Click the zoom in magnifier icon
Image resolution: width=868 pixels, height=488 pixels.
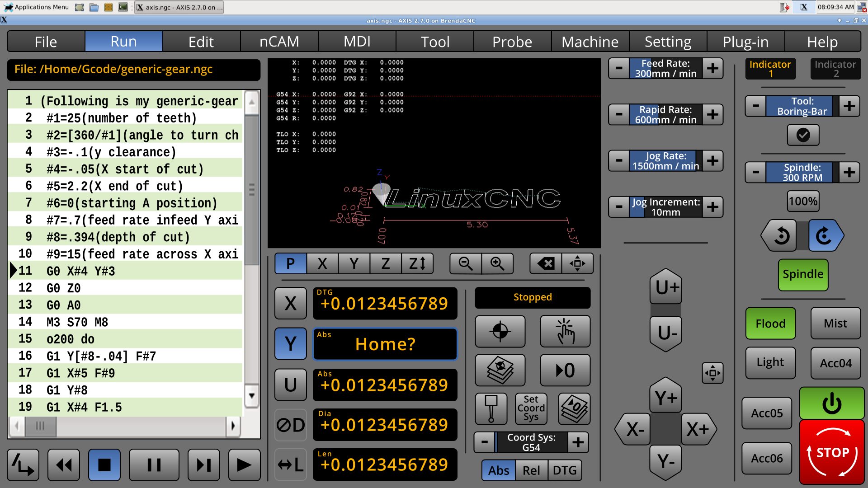coord(497,263)
